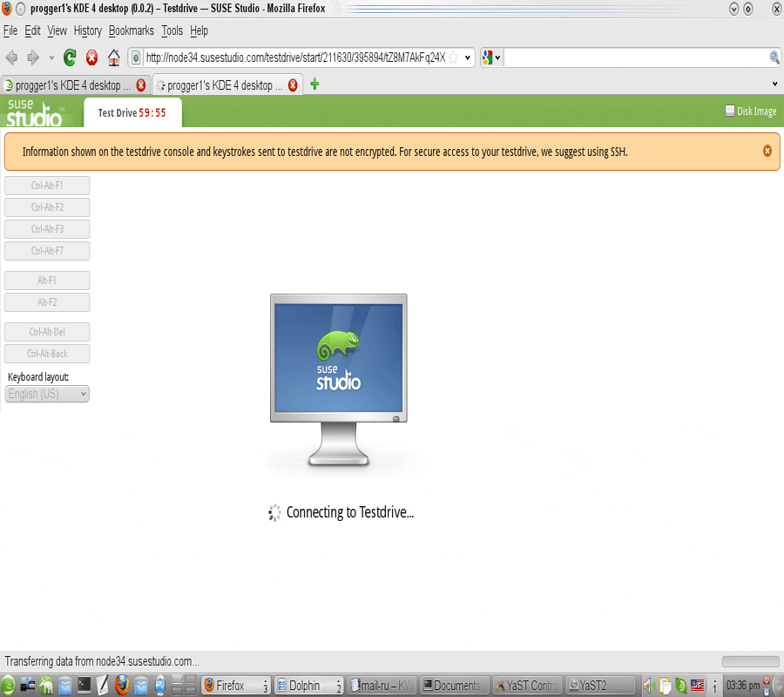Click the 03:36 pm panel clock

[x=743, y=685]
